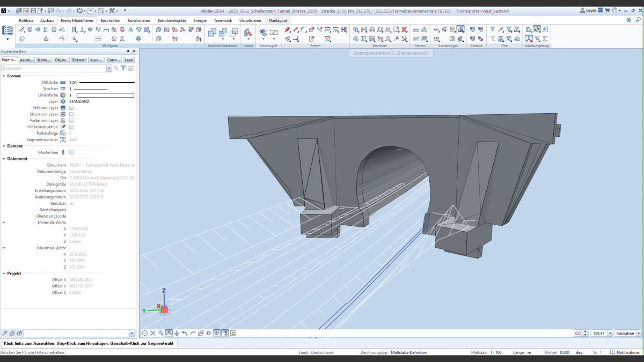Viewport: 644px width, 362px height.
Task: Collapse the Format section
Action: [x=4, y=76]
